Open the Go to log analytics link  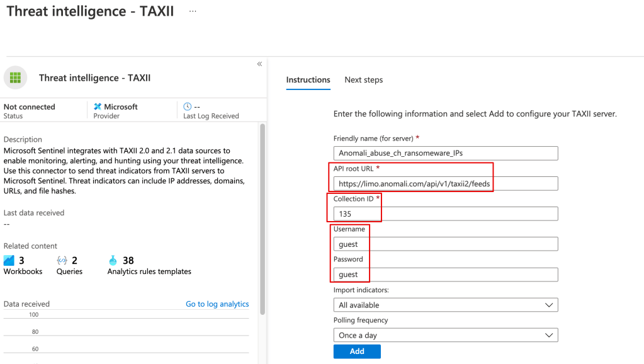coord(217,304)
